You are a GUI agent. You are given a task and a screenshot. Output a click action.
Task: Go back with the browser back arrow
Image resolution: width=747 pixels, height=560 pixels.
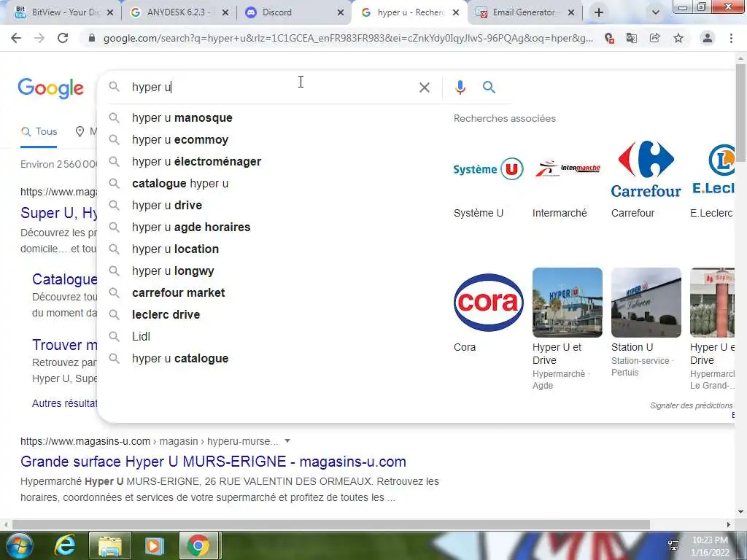coord(16,38)
